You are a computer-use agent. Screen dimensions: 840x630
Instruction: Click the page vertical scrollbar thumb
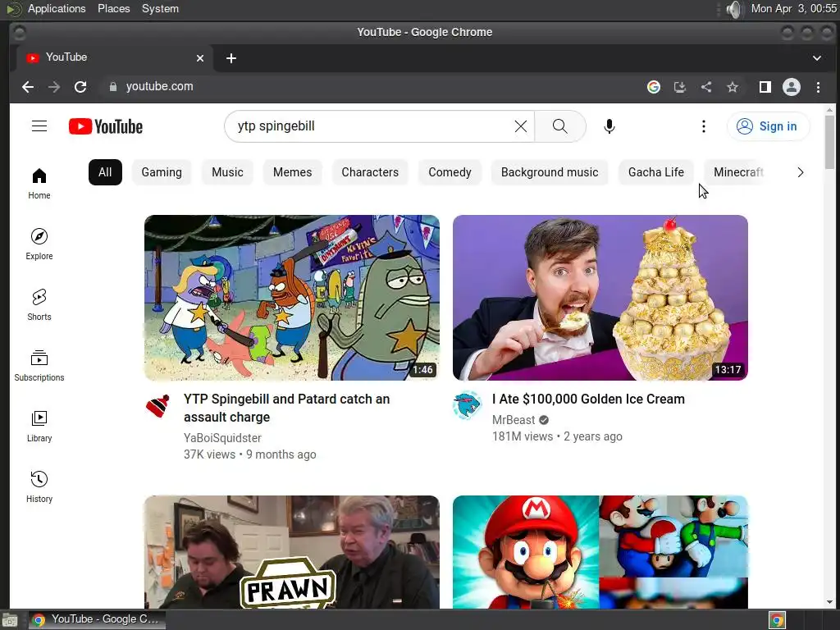[x=829, y=142]
